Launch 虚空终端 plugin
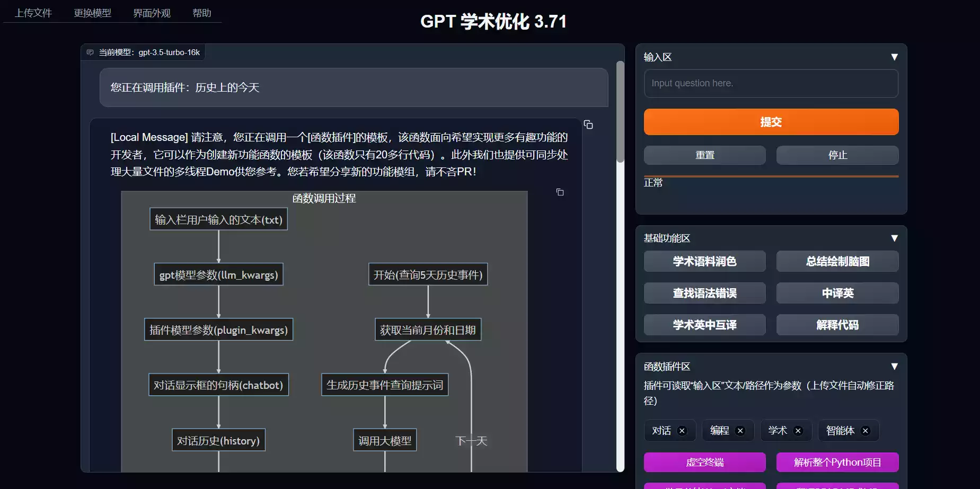Viewport: 980px width, 489px height. pyautogui.click(x=704, y=462)
